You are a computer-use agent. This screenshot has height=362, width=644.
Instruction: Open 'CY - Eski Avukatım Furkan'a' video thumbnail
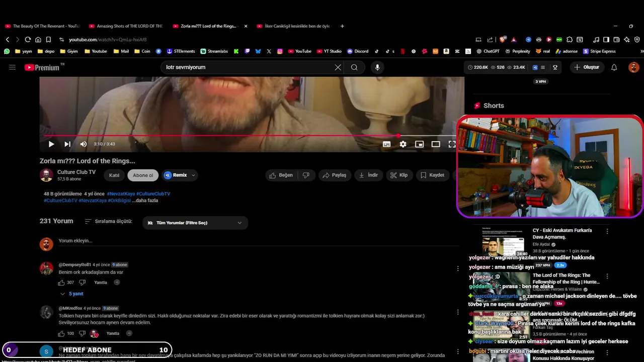[x=503, y=242]
